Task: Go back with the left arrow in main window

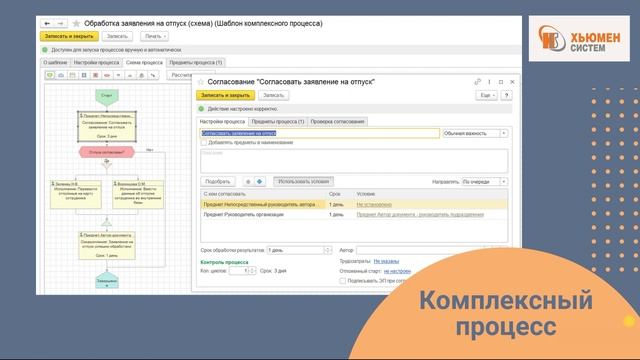Action: (47, 24)
